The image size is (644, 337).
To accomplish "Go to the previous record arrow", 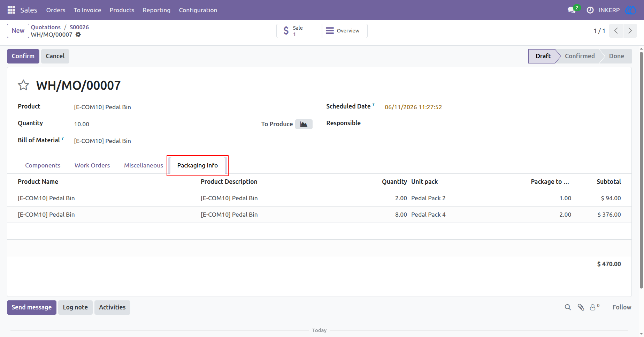I will (616, 31).
